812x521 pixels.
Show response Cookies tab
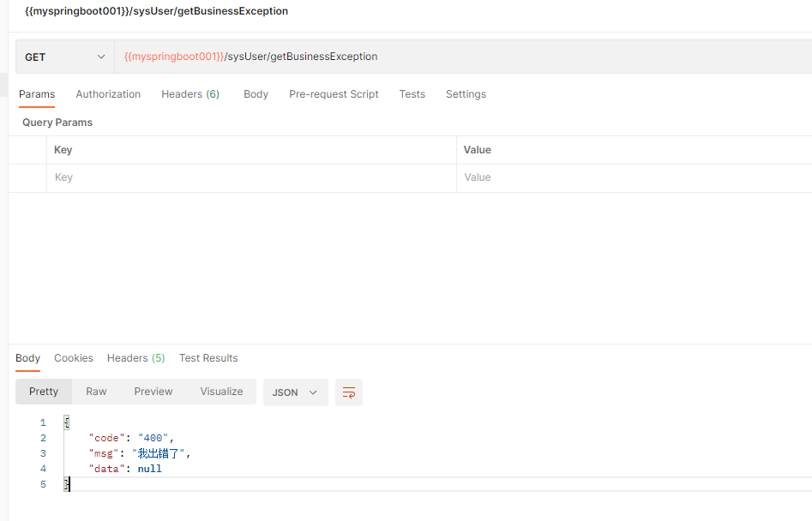[74, 358]
